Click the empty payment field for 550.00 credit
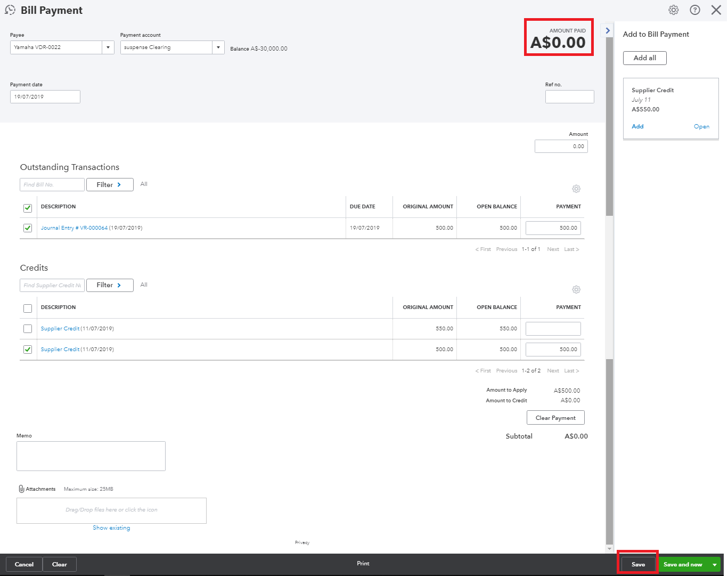This screenshot has height=576, width=728. point(553,329)
